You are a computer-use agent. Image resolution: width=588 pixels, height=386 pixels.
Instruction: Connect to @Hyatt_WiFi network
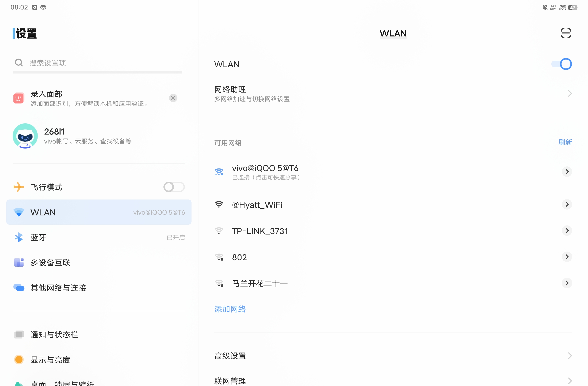(x=385, y=205)
